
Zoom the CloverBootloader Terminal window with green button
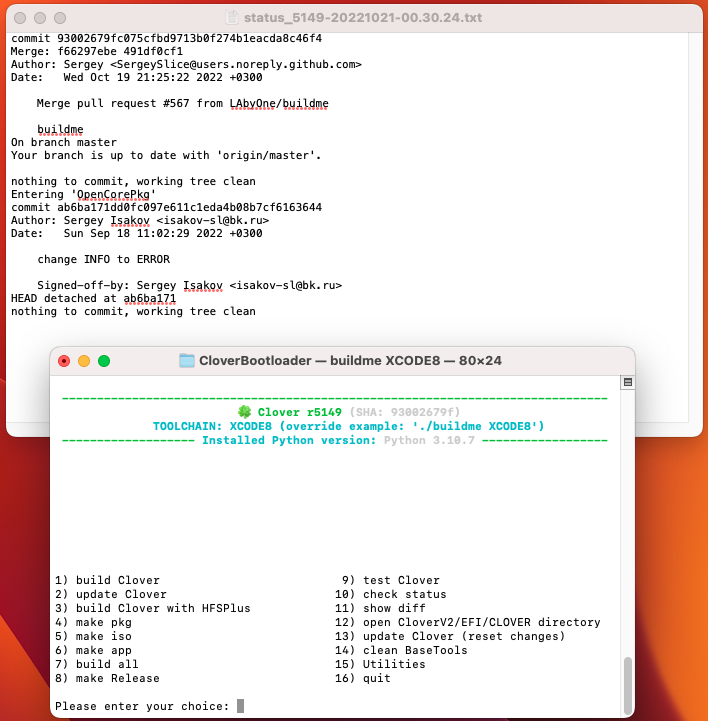pos(104,361)
